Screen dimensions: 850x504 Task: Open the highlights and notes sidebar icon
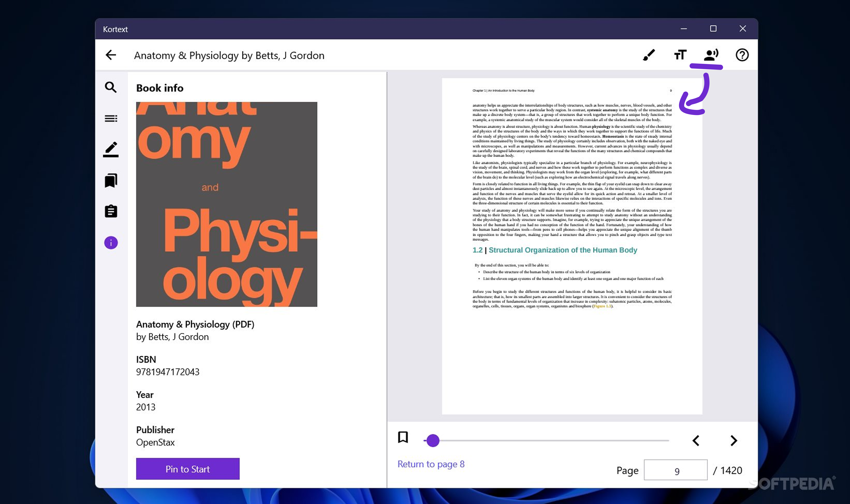[x=111, y=149]
